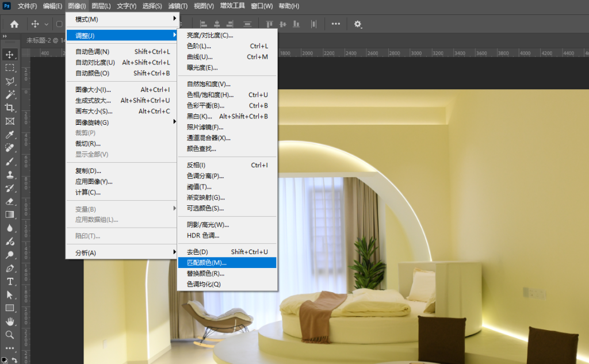Choose 可选颜色(S)... menu item
Image resolution: width=589 pixels, height=364 pixels.
click(227, 208)
